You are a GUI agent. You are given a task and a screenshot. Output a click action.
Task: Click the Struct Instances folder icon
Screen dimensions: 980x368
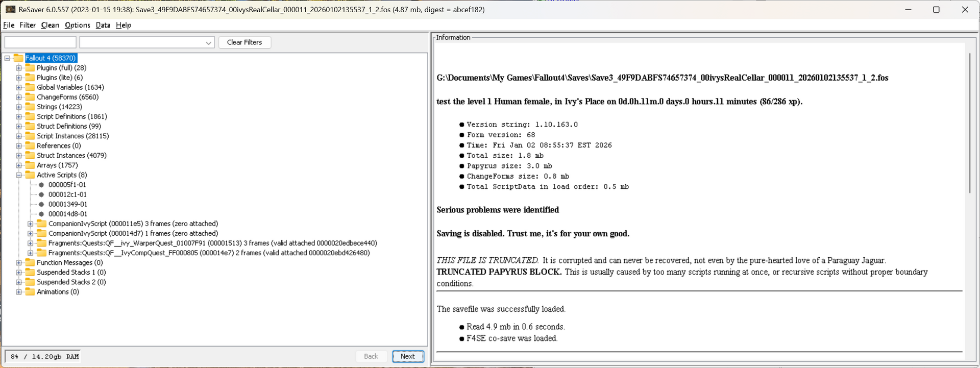coord(30,155)
